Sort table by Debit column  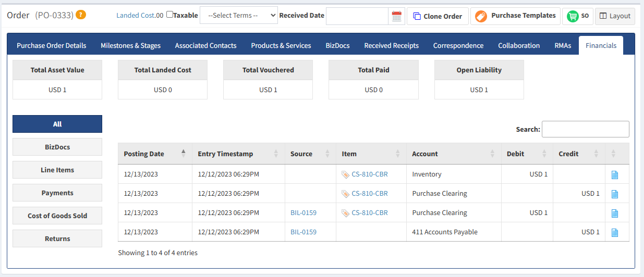tap(527, 154)
